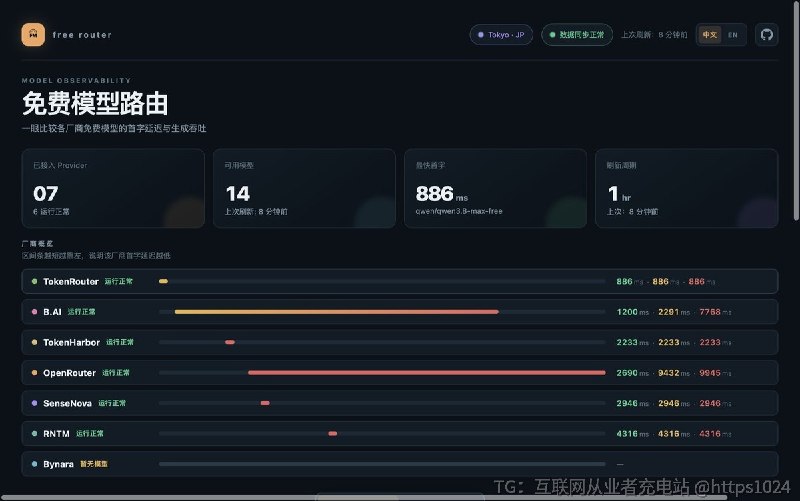Open the 已接入 Provider card showing 07
Image resolution: width=800 pixels, height=501 pixels.
113,188
